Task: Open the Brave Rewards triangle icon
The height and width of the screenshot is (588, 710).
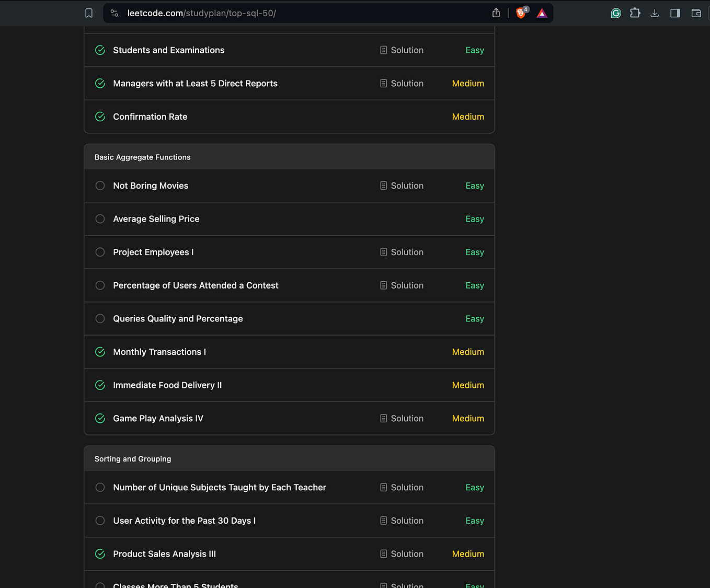Action: [542, 13]
